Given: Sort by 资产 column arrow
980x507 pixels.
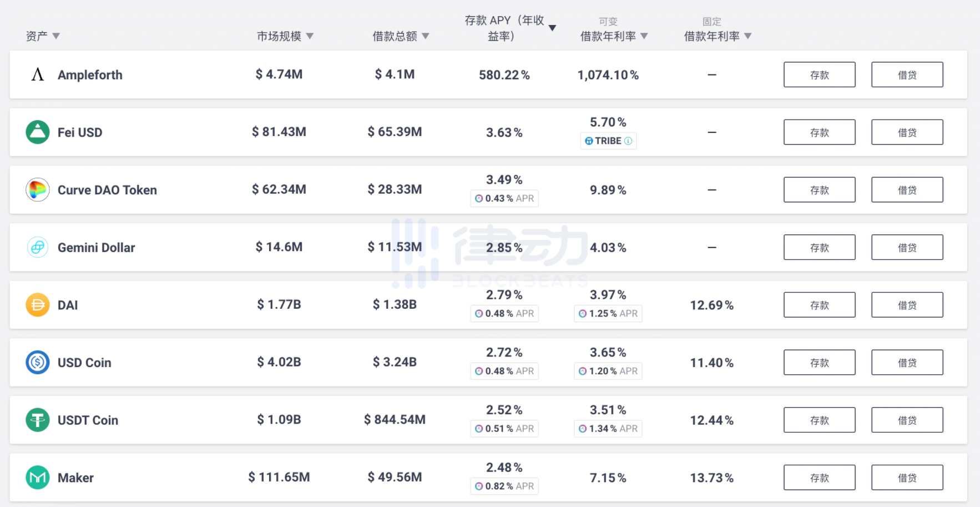Looking at the screenshot, I should [56, 36].
